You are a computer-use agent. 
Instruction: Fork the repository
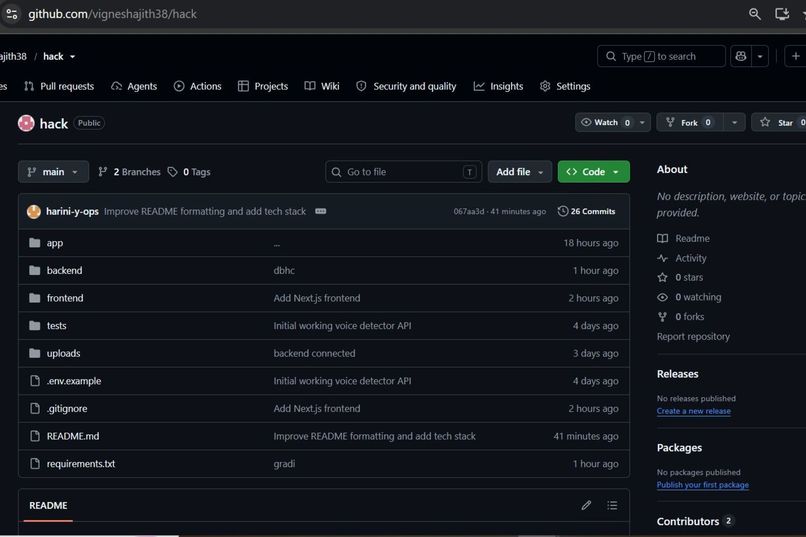coord(690,122)
